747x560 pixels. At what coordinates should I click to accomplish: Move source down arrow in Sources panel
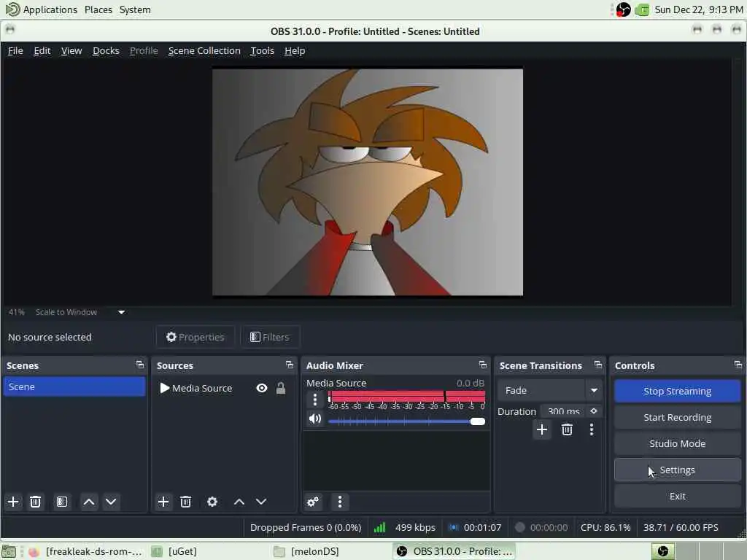click(x=261, y=502)
